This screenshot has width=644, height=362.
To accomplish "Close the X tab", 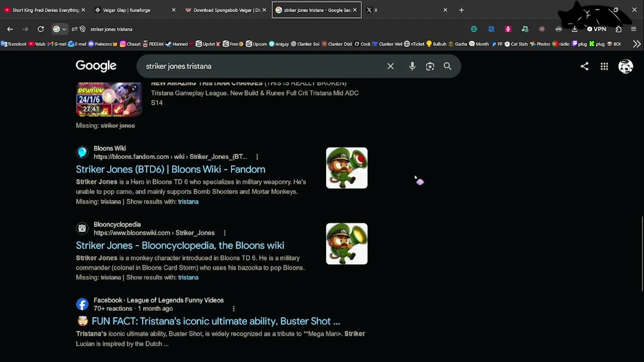I will (445, 10).
